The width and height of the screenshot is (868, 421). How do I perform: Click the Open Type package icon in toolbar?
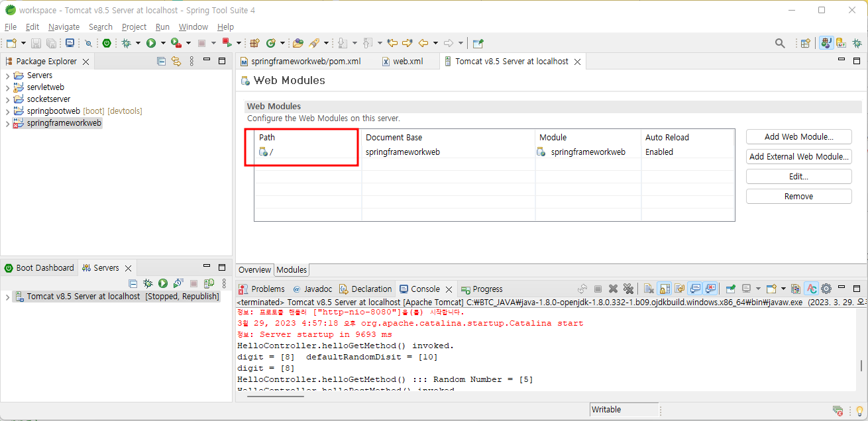[254, 43]
